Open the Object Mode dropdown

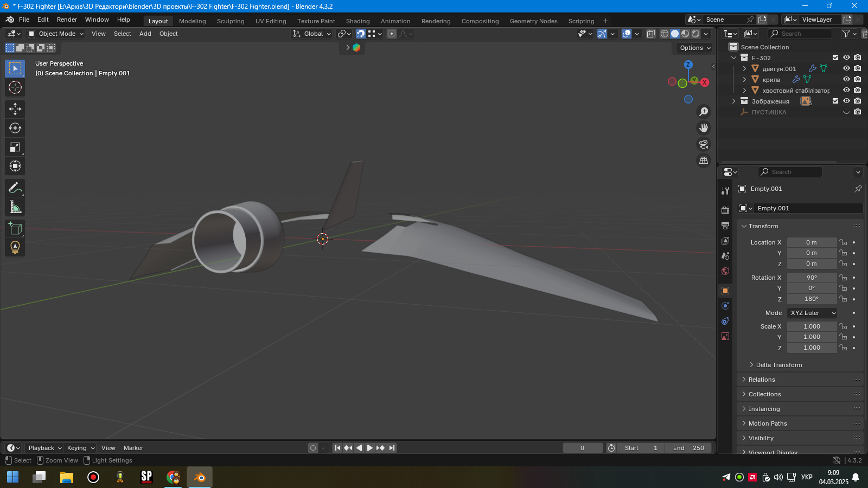56,34
